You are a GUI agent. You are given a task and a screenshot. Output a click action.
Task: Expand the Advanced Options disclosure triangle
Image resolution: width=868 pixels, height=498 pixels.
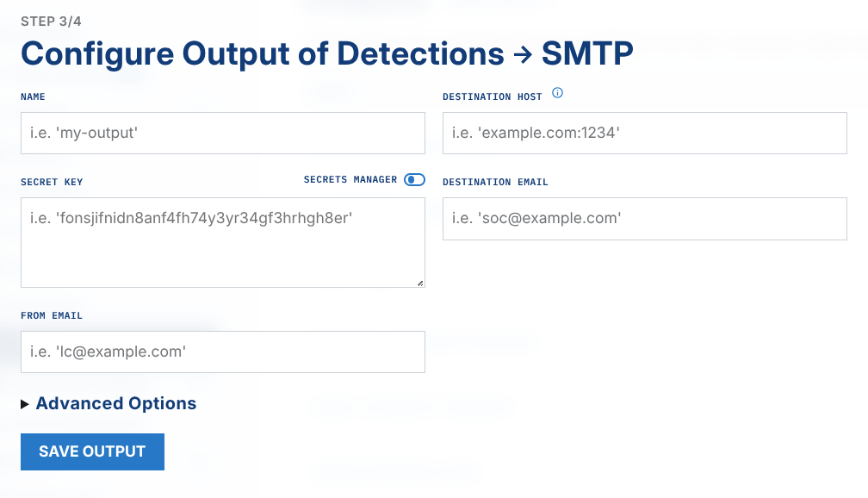coord(25,404)
